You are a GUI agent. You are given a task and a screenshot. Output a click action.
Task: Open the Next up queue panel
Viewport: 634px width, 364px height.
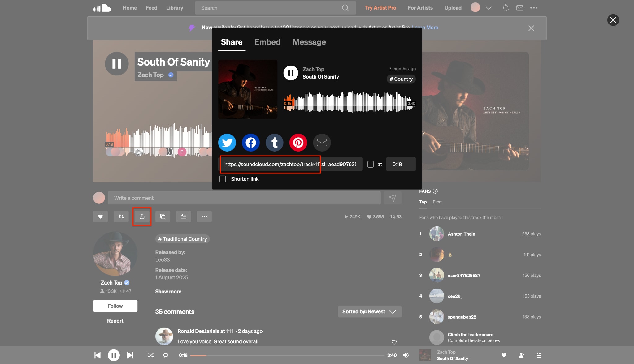539,355
